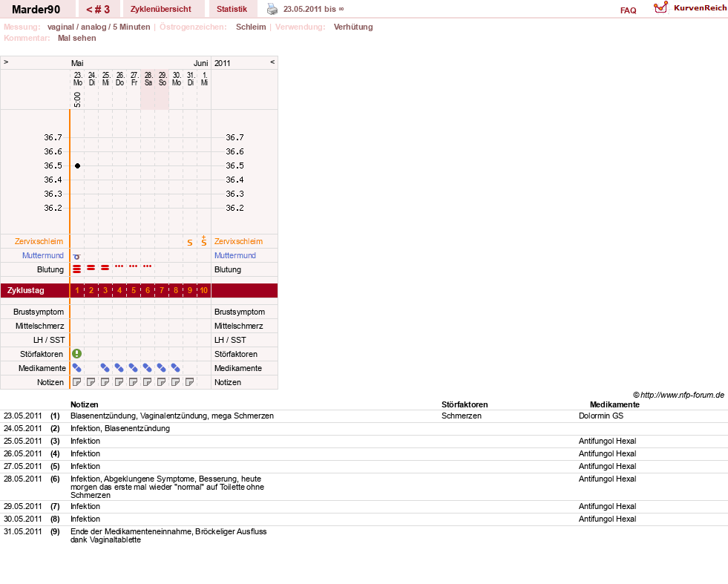
Task: Open the note icon on cycle day 6
Action: point(147,382)
